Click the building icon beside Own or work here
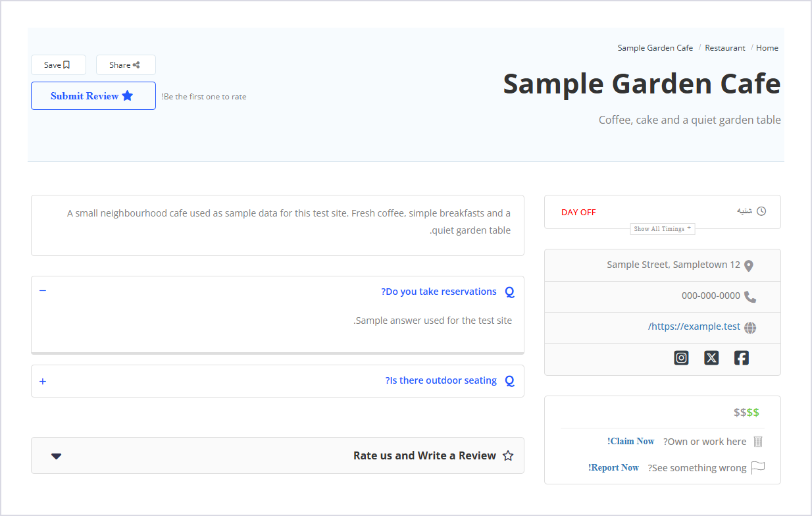The image size is (812, 516). tap(758, 442)
